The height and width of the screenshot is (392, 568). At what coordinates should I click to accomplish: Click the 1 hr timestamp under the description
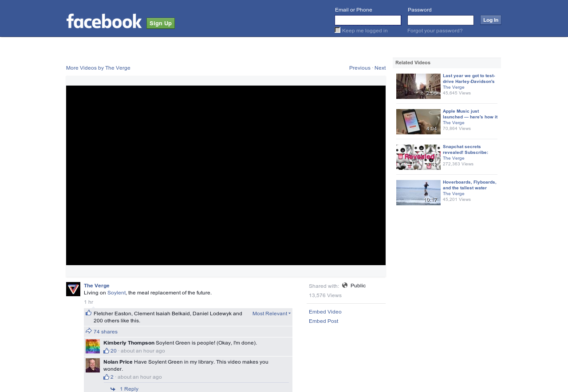[x=88, y=302]
